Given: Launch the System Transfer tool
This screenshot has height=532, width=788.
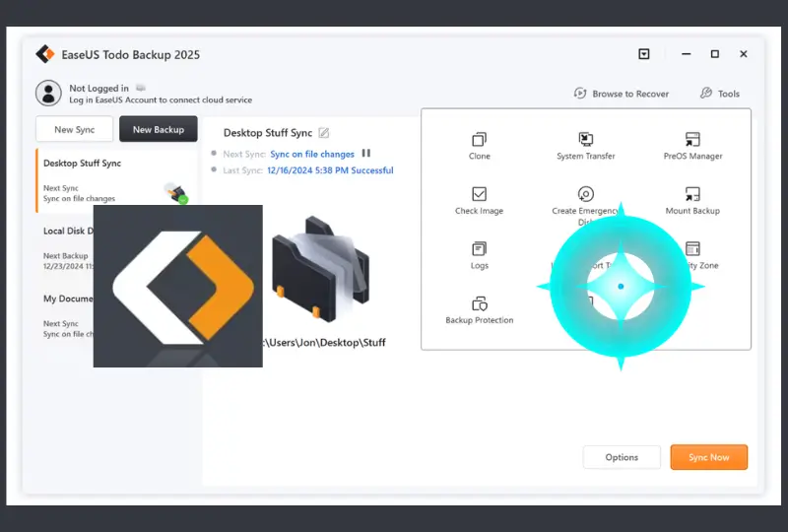Looking at the screenshot, I should [585, 146].
